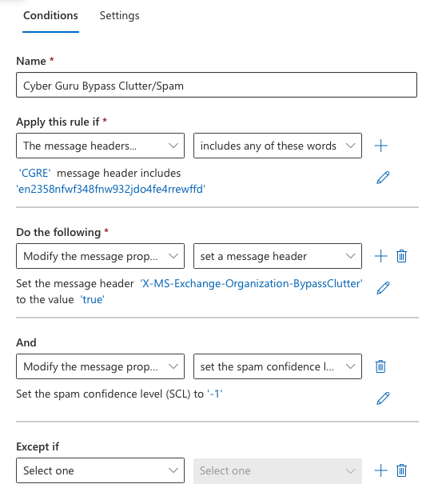Switch to the Settings tab
Viewport: 446px width, 504px height.
[119, 16]
